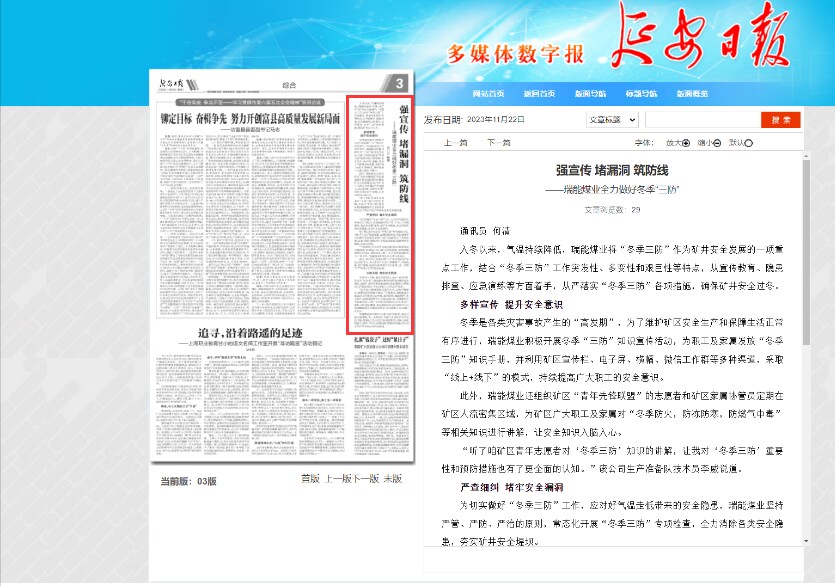The width and height of the screenshot is (835, 586).
Task: Select headline 追寻,沿着路遥的足迹 on page thumbnail
Action: pyautogui.click(x=250, y=333)
